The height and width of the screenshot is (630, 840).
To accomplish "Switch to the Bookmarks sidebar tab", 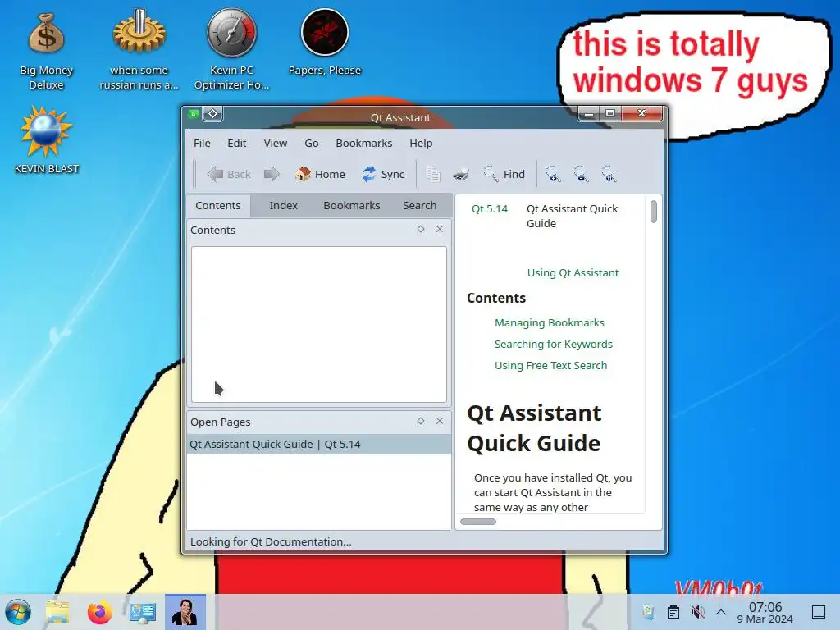I will click(351, 206).
